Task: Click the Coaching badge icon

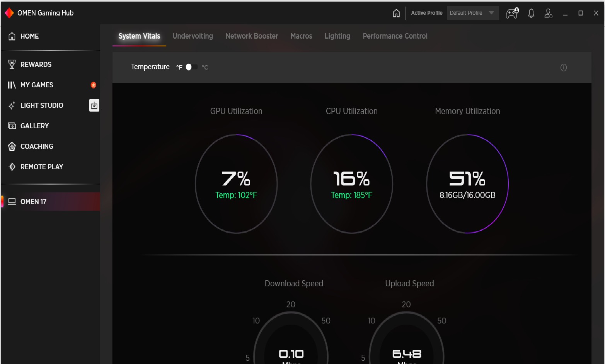Action: pos(12,146)
